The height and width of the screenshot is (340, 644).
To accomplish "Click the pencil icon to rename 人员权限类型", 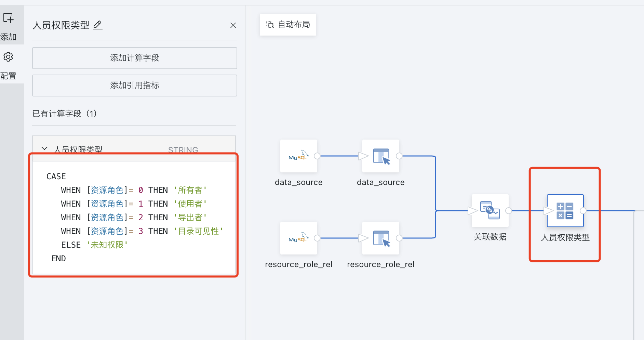I will pos(98,25).
